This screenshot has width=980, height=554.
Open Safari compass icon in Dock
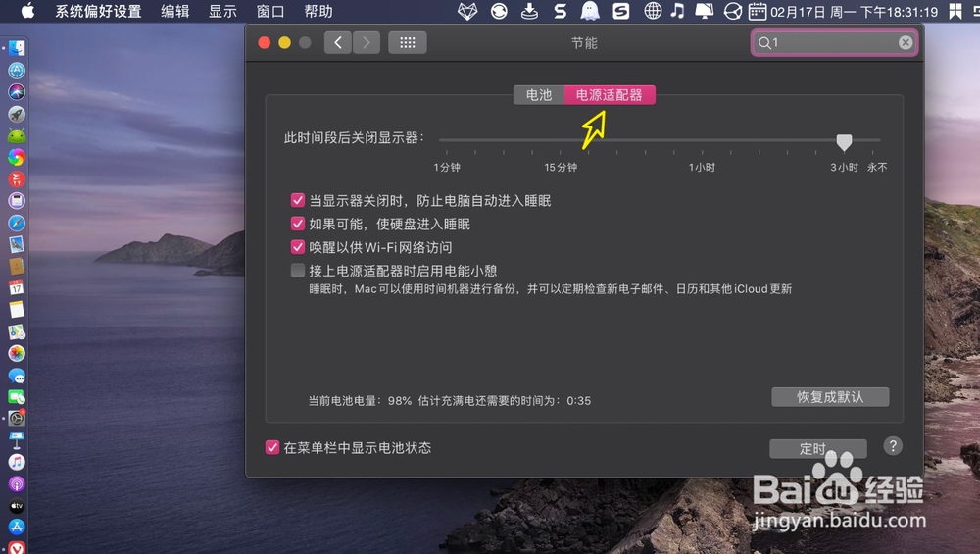pyautogui.click(x=17, y=224)
